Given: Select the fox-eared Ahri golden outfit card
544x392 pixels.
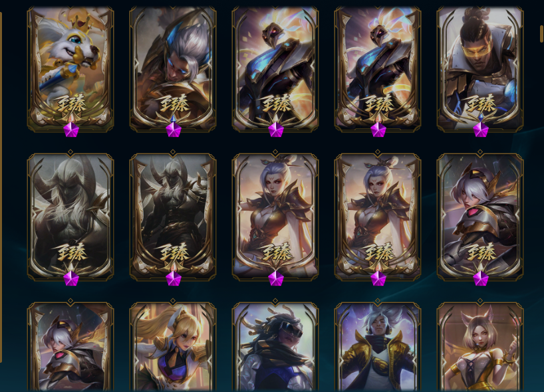Looking at the screenshot, I should click(480, 347).
